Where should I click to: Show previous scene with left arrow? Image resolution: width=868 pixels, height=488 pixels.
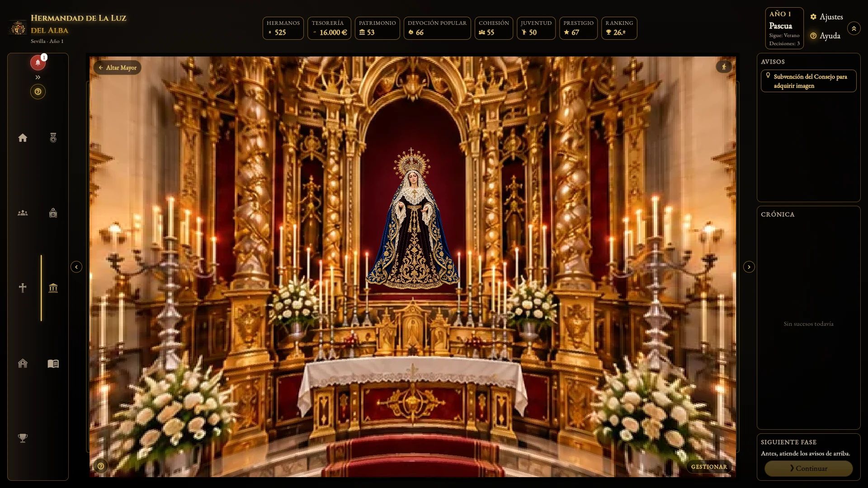(76, 267)
